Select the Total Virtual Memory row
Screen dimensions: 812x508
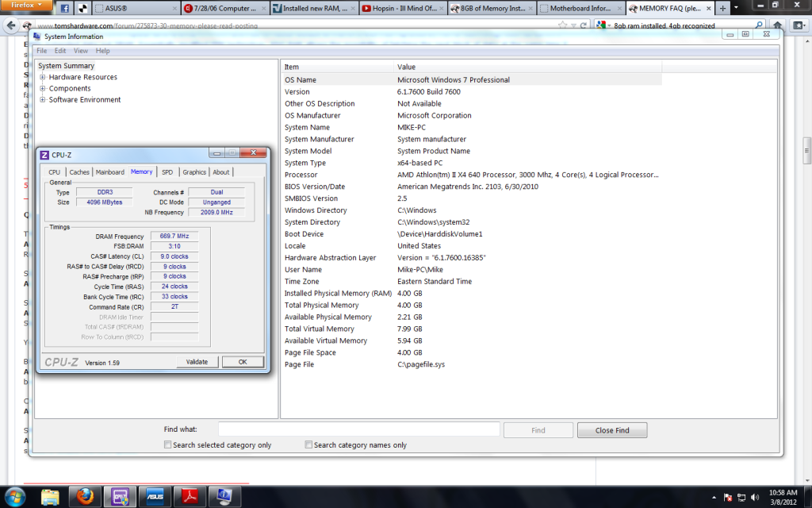pyautogui.click(x=472, y=329)
